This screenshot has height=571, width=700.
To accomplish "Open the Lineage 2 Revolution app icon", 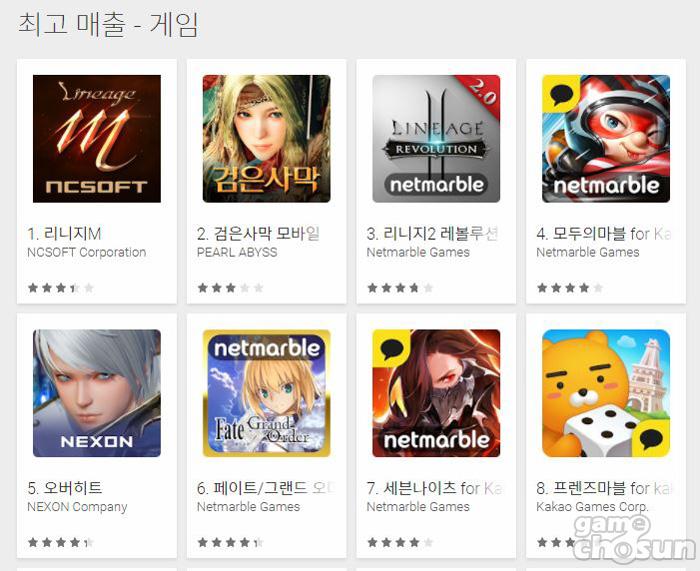I will tap(436, 138).
